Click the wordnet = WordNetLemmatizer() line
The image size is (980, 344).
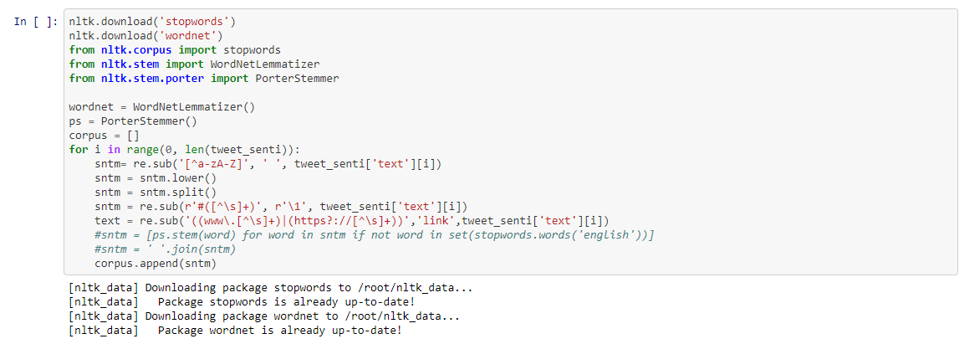[x=162, y=107]
